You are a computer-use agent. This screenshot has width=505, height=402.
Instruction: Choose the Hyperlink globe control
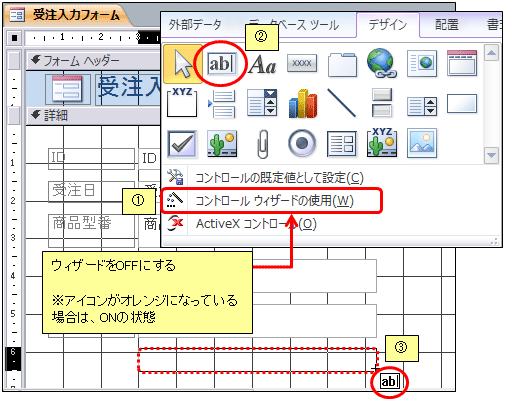point(382,63)
